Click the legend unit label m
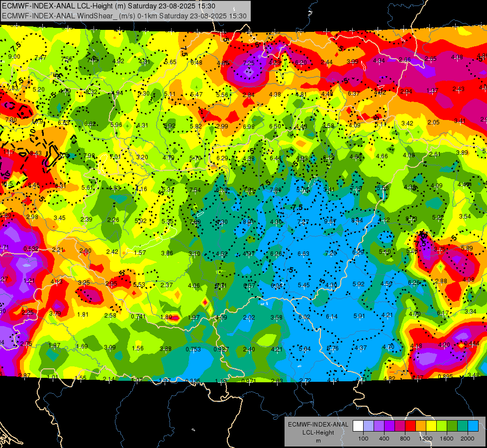This screenshot has width=487, height=448. tap(318, 441)
